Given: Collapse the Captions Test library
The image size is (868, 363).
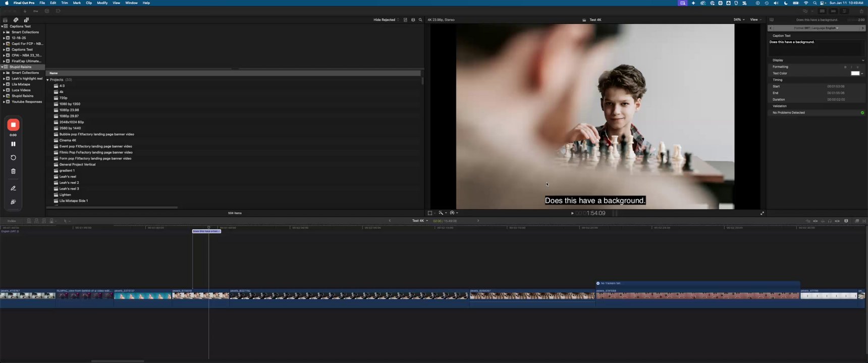Looking at the screenshot, I should pos(2,26).
